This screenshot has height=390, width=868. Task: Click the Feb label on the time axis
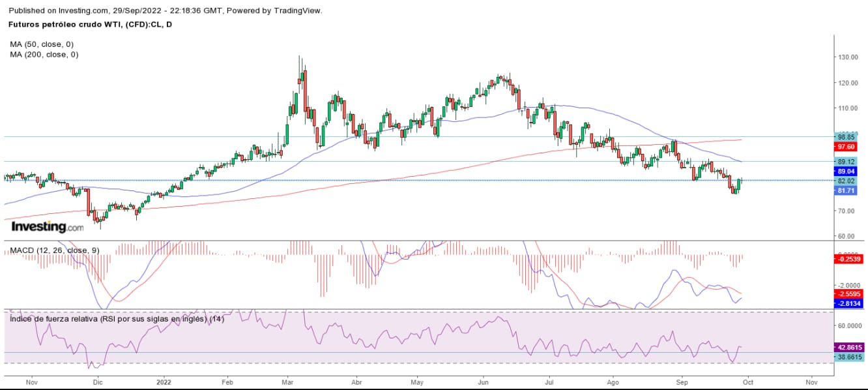[x=227, y=382]
